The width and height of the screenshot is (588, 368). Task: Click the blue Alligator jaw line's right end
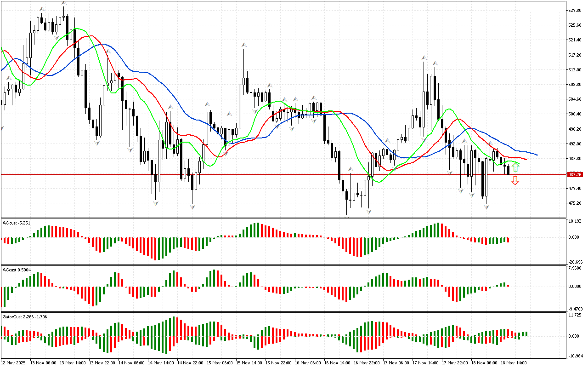click(x=537, y=155)
